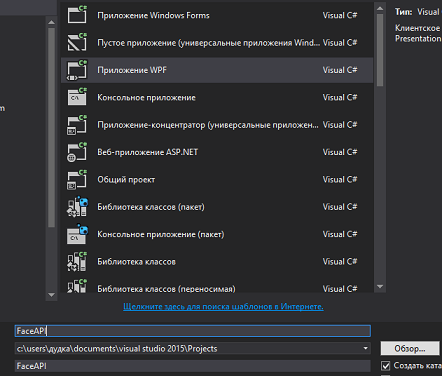Select the 'Веб-приложение ASP.NET' template name
This screenshot has height=376, width=442.
(x=147, y=152)
